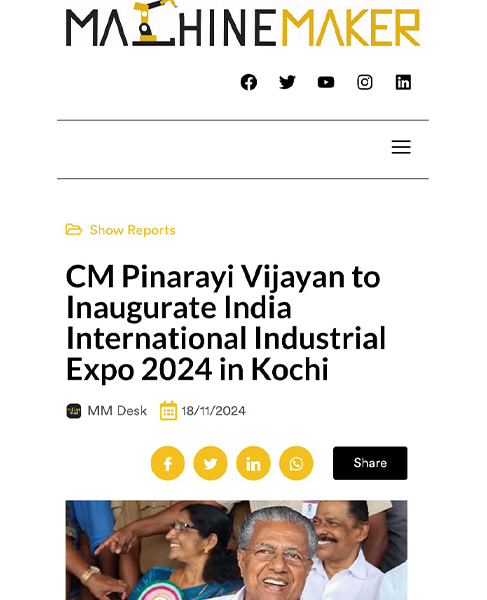Open the MM Desk author link
487x600 pixels.
[117, 411]
